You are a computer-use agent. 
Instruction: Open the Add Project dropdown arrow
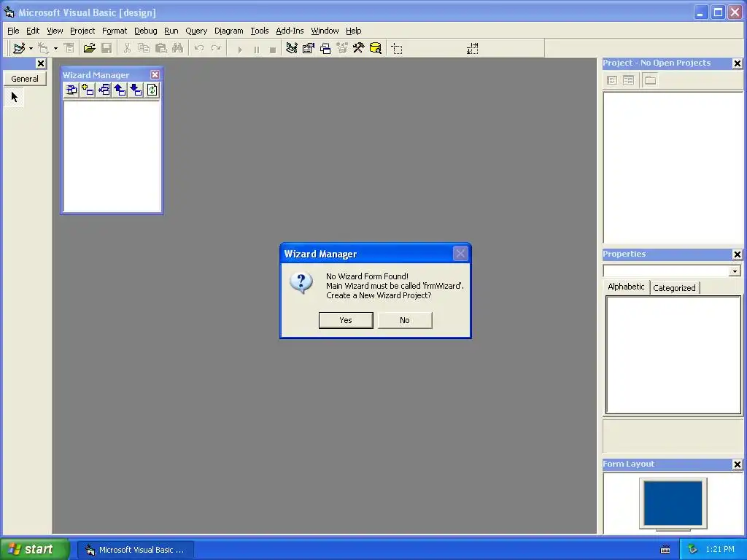(31, 48)
